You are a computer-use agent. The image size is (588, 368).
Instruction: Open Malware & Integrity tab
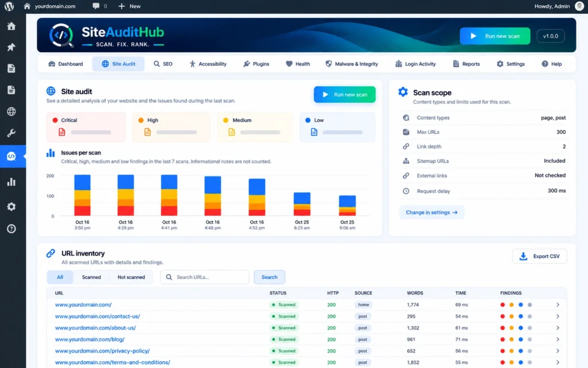[x=352, y=64]
